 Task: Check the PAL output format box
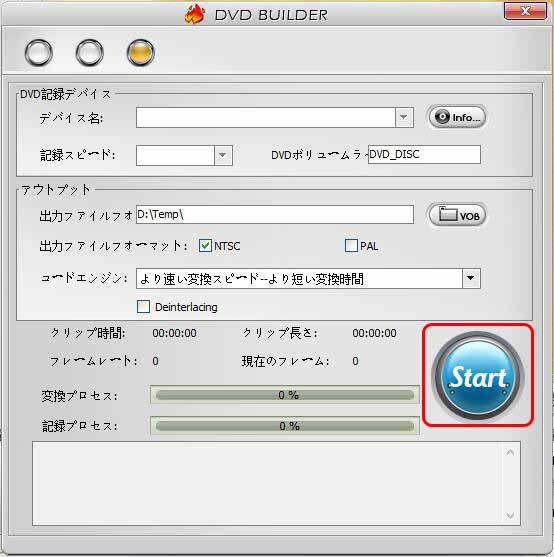351,245
